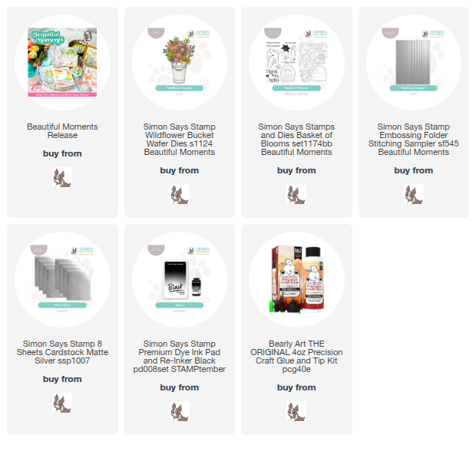Click the store icon under Stitching Sampler Embossing Folder

(414, 194)
